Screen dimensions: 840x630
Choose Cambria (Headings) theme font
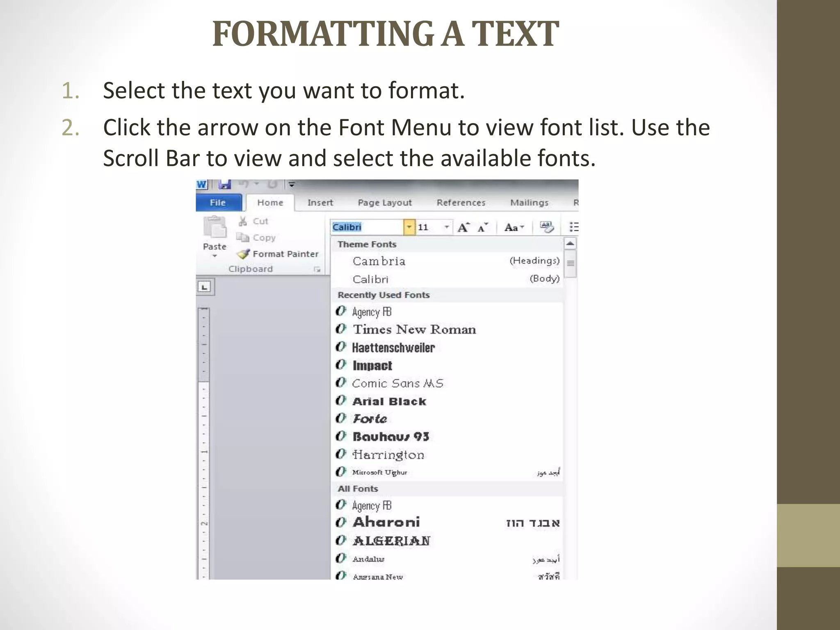447,261
